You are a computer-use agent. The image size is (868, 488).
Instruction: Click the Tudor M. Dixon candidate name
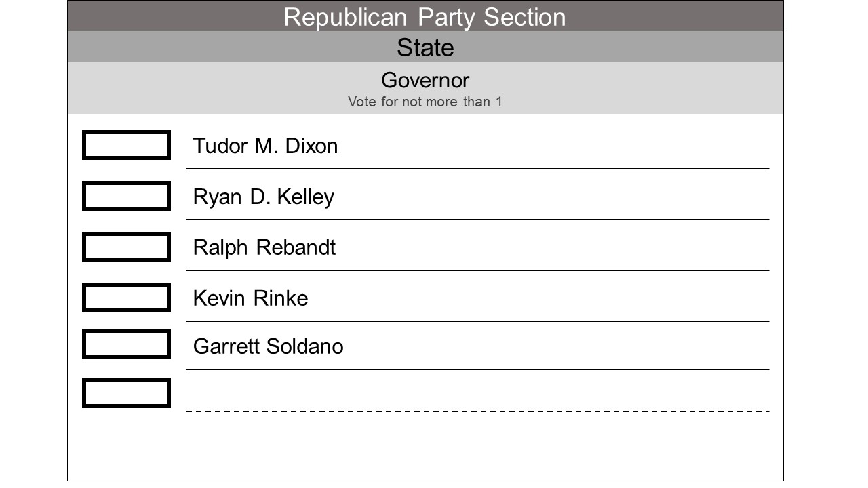pos(265,146)
